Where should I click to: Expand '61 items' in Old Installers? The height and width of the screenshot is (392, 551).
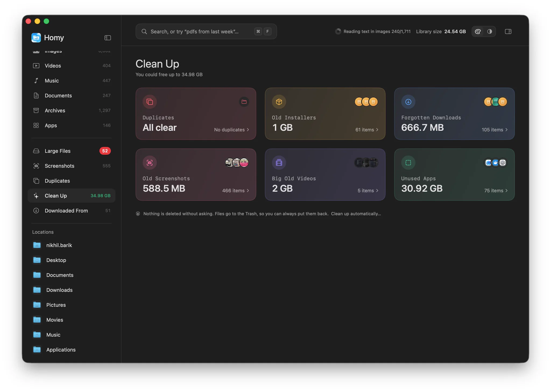click(367, 130)
